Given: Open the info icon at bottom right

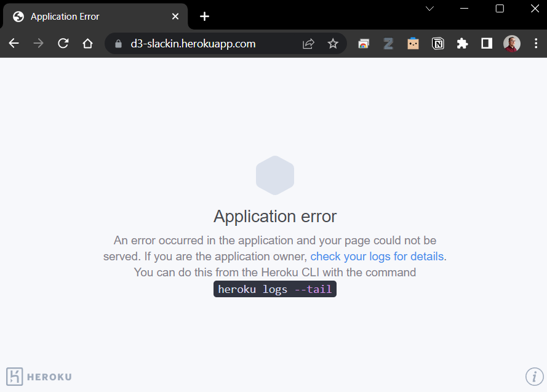Looking at the screenshot, I should 534,376.
